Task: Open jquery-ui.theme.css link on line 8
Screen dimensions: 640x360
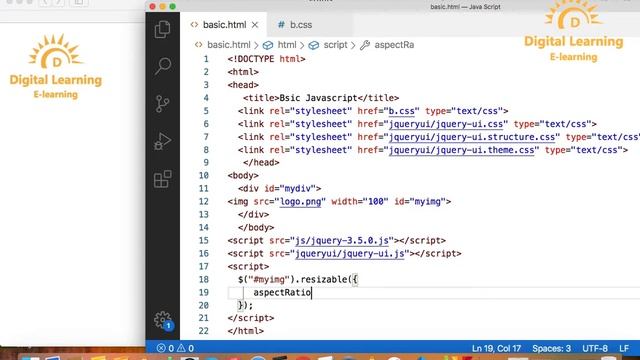Action: point(461,150)
